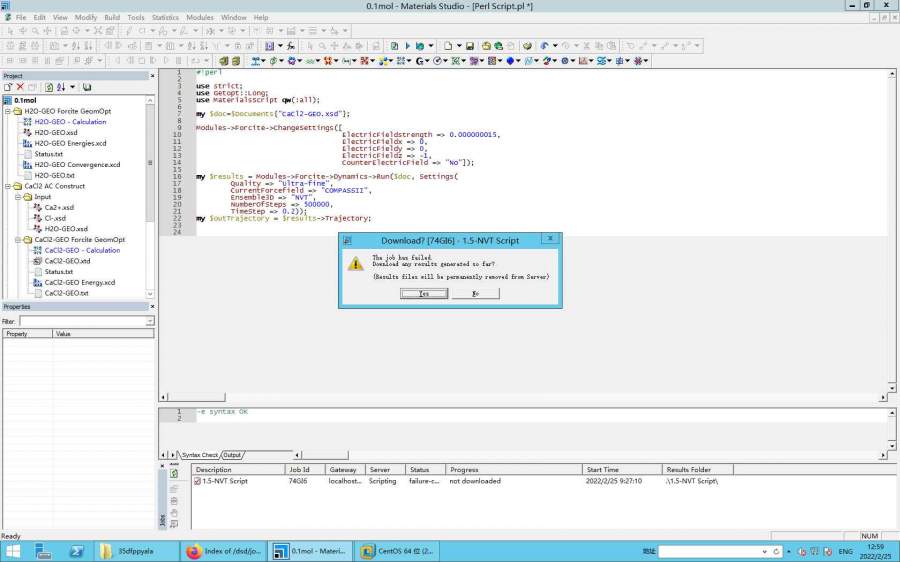Collapse the H2O-GEO Forcite GeomOpt folder
This screenshot has height=562, width=900.
click(x=7, y=112)
